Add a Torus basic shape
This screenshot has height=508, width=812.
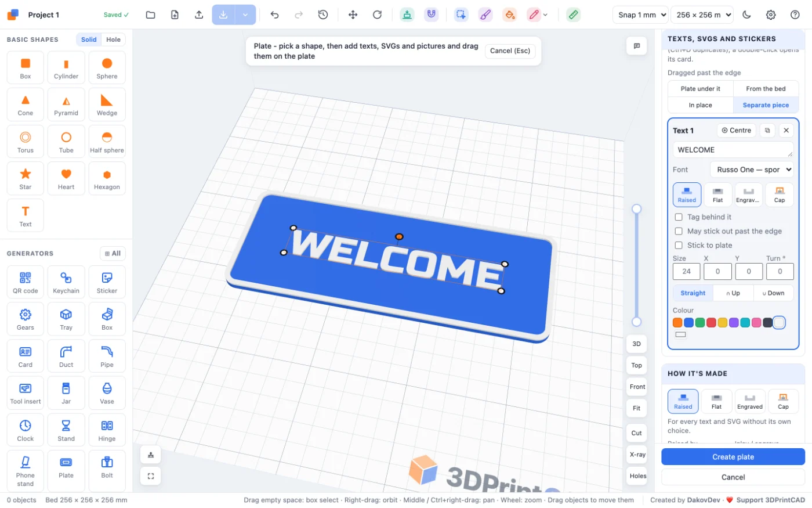(x=26, y=141)
